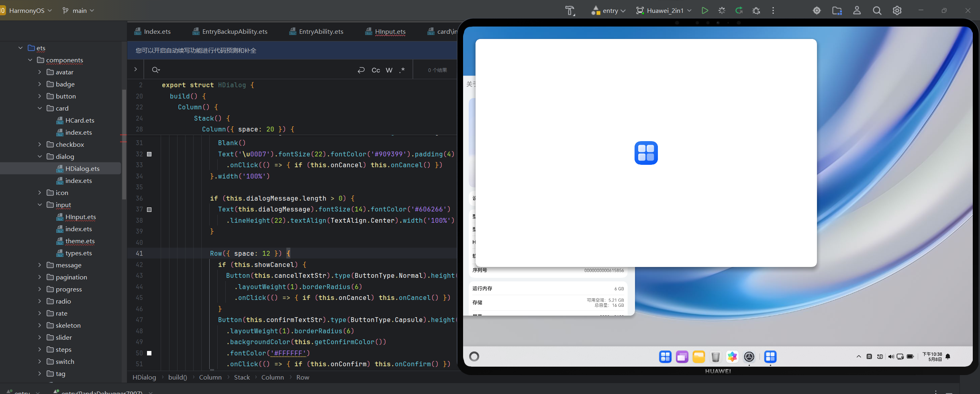
Task: Switch to the Index.ets editor tab
Action: point(153,31)
